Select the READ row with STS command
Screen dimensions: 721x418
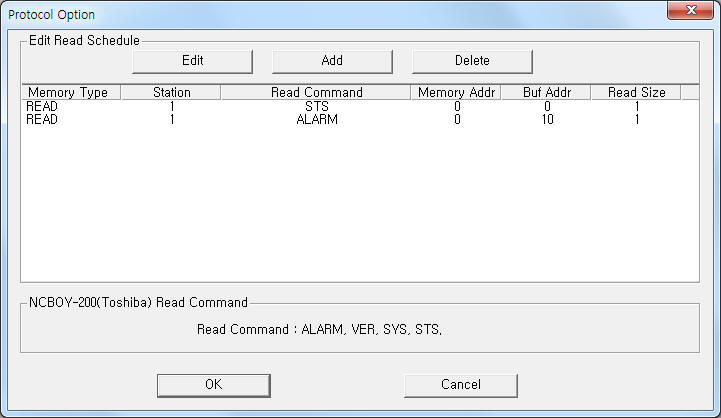click(x=42, y=106)
